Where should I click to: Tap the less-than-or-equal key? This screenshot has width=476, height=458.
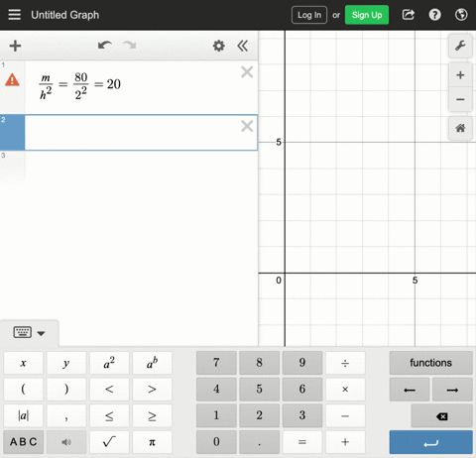click(109, 415)
